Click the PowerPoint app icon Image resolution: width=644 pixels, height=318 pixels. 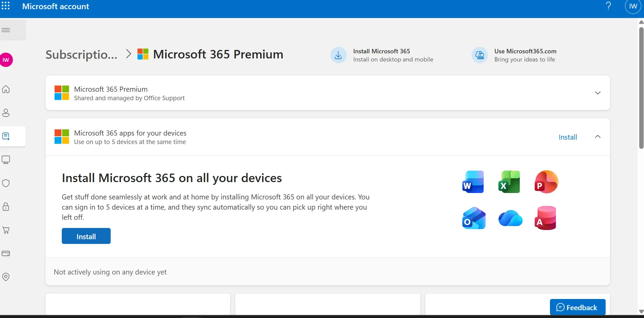point(546,182)
